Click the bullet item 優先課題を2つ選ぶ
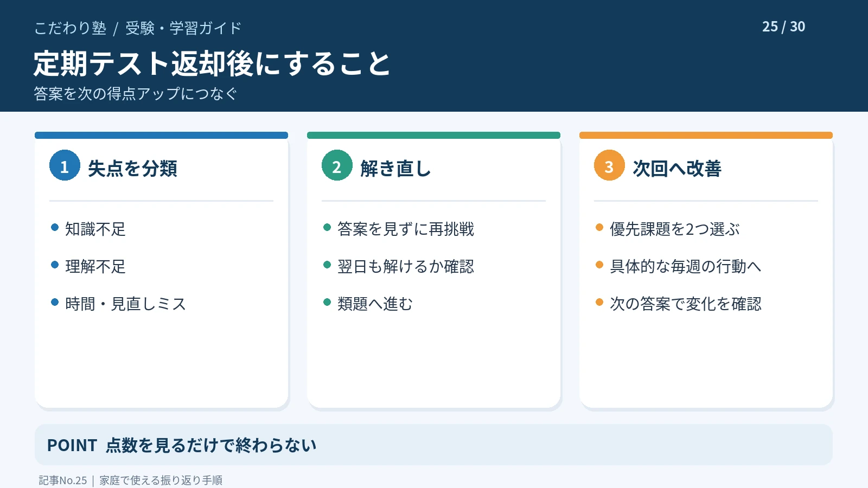Screen dimensions: 868x488 pyautogui.click(x=675, y=229)
